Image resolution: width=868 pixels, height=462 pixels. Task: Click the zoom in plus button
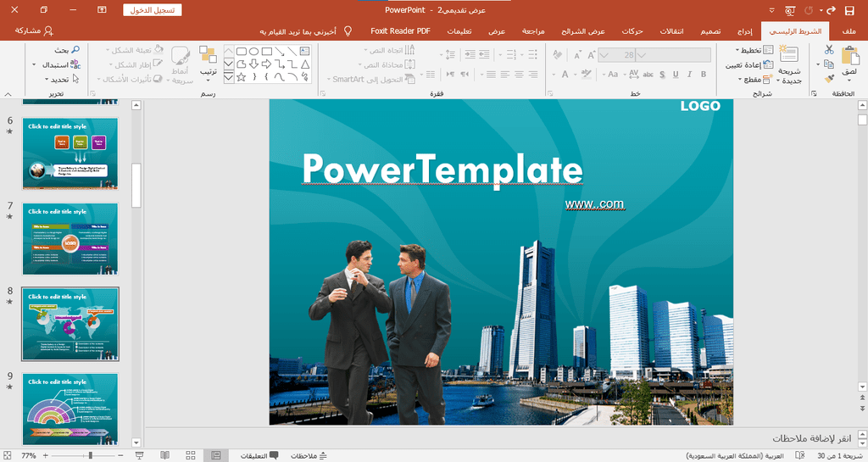[x=46, y=455]
